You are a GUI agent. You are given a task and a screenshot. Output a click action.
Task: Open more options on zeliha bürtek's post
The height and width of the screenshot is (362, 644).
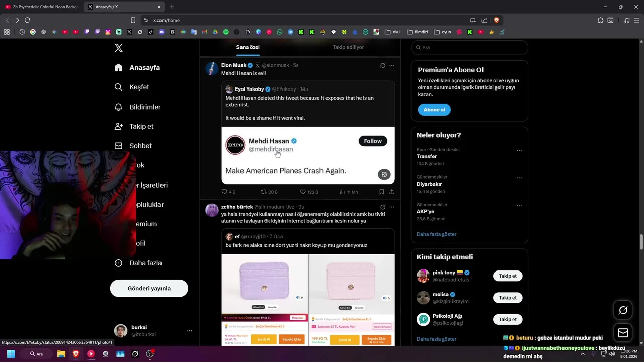[392, 207]
